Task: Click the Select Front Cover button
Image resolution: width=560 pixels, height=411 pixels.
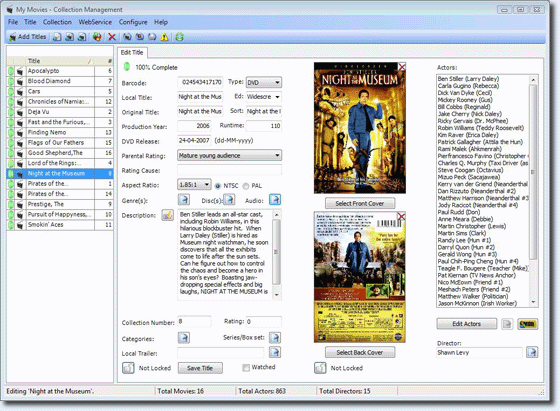Action: 360,203
